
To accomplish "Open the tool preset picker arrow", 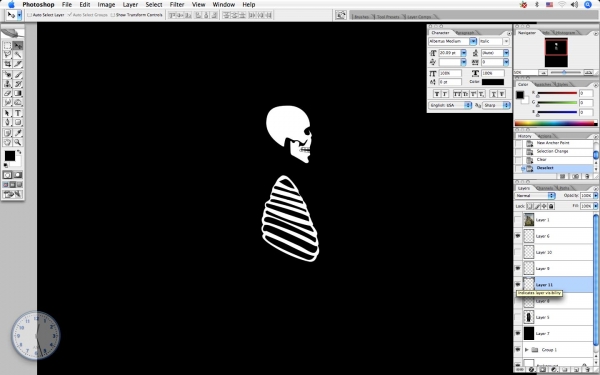I will coord(20,15).
